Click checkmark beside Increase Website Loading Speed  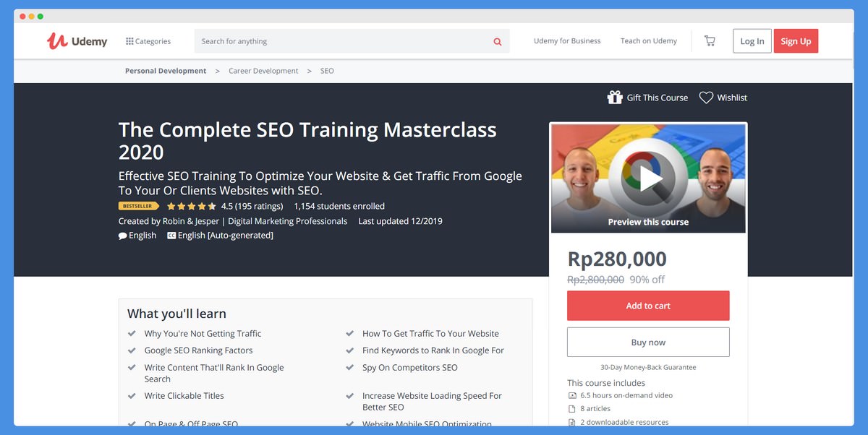pyautogui.click(x=349, y=395)
